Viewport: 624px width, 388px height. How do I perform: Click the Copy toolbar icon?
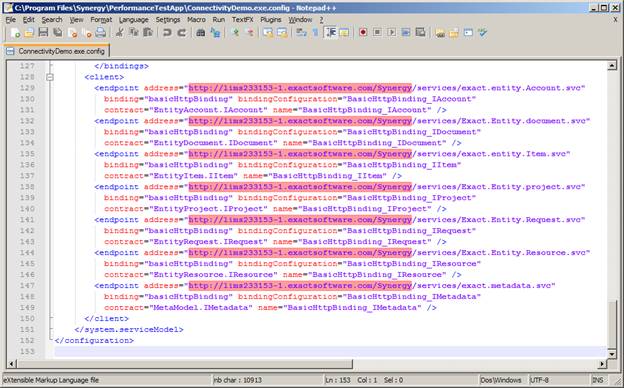[x=134, y=33]
